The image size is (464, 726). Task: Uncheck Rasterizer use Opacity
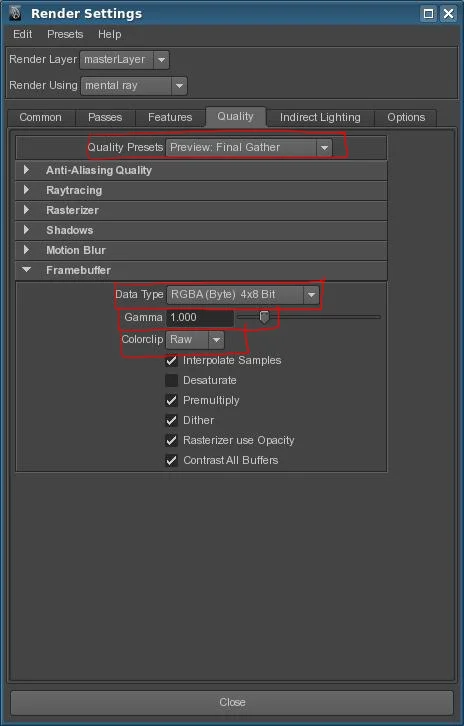tap(171, 440)
